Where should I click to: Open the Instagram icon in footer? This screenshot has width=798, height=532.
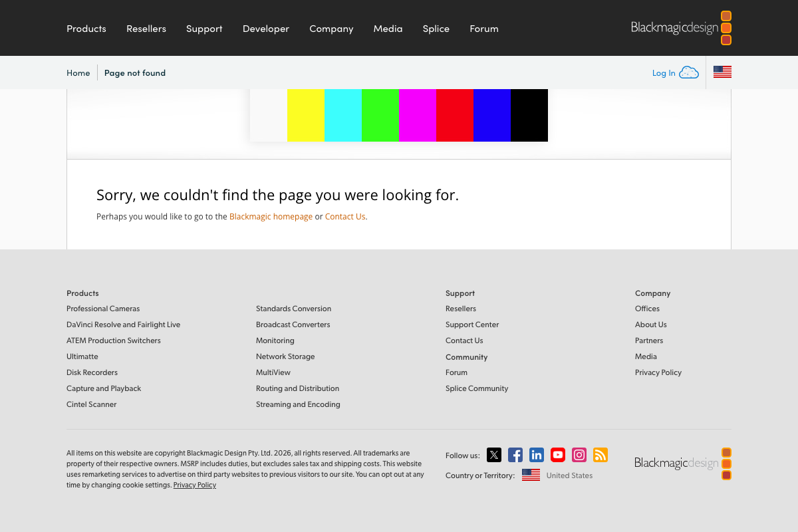579,455
